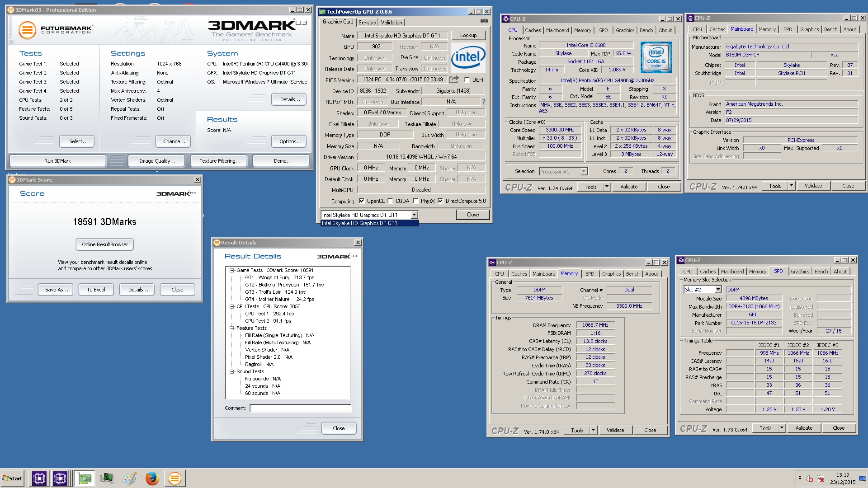
Task: Open Bench tab in CPU-Z Mainboard window
Action: tap(830, 29)
